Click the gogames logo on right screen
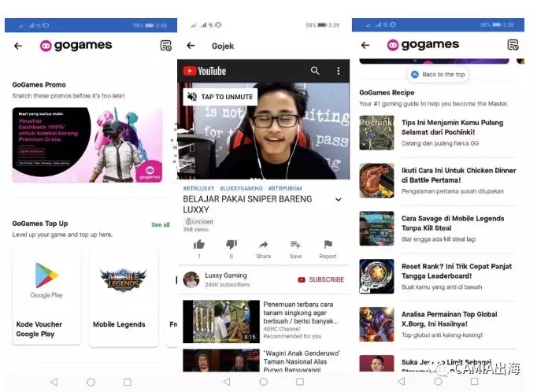This screenshot has width=537, height=392. pyautogui.click(x=423, y=45)
